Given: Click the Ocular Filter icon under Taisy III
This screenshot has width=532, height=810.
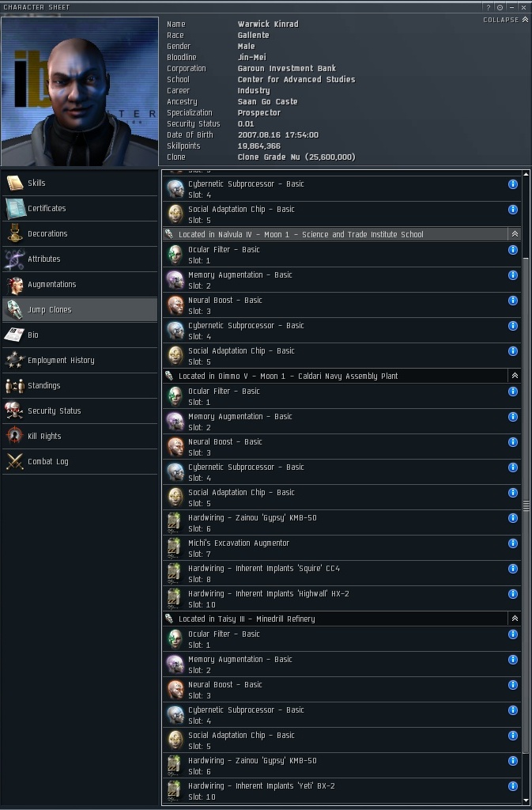Looking at the screenshot, I should pos(175,639).
